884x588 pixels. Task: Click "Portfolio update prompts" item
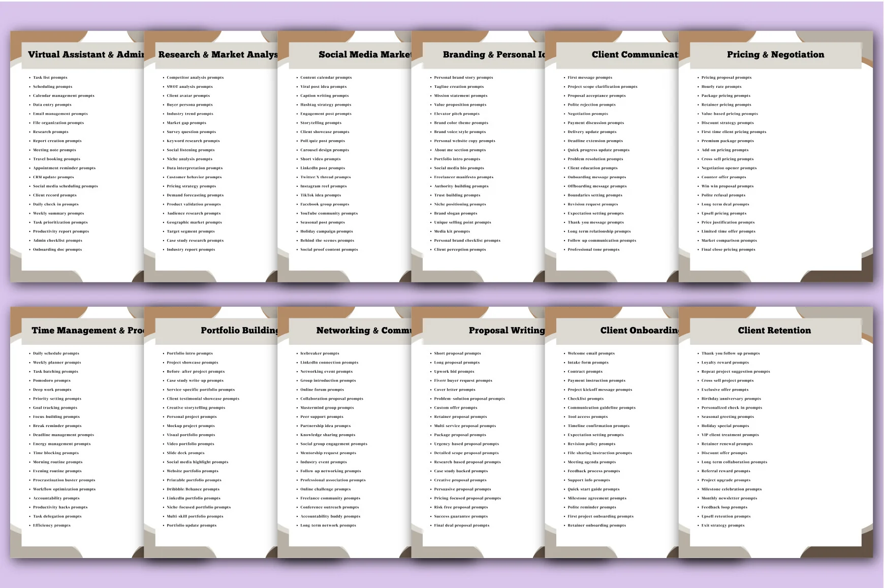click(x=192, y=526)
